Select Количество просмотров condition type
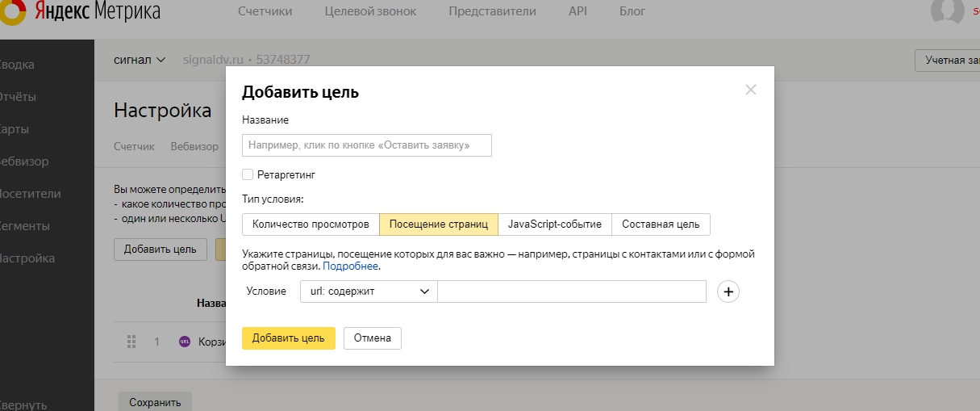This screenshot has width=980, height=411. pyautogui.click(x=311, y=224)
